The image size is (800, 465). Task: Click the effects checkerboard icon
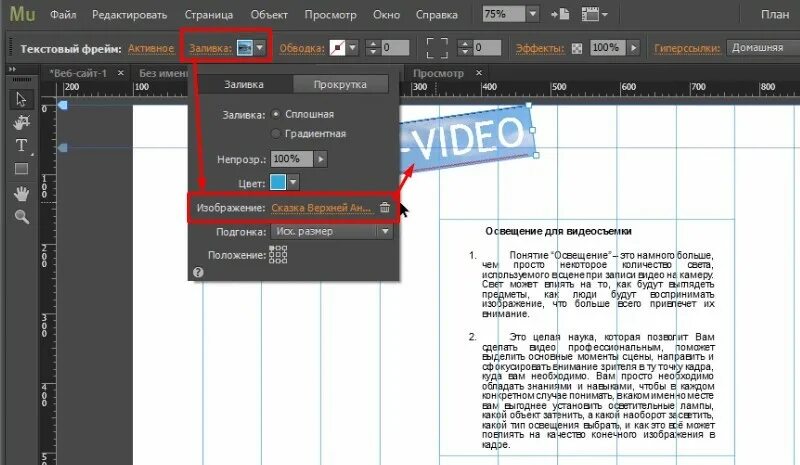coord(577,48)
